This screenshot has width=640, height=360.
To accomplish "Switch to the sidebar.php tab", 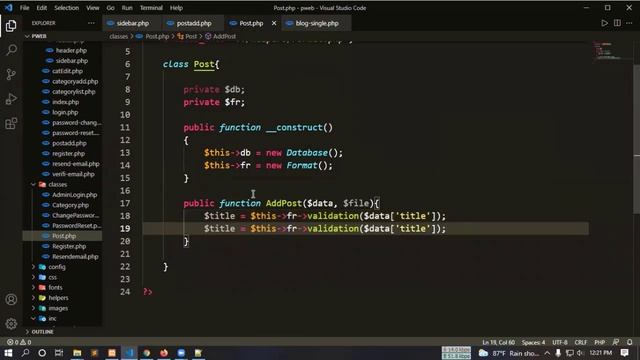I will [133, 23].
